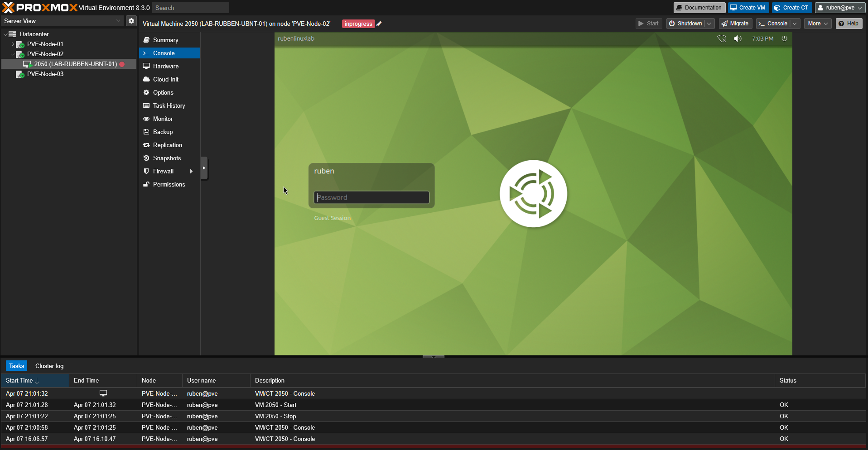Open the Server View settings gear
Viewport: 868px width, 450px height.
click(131, 21)
